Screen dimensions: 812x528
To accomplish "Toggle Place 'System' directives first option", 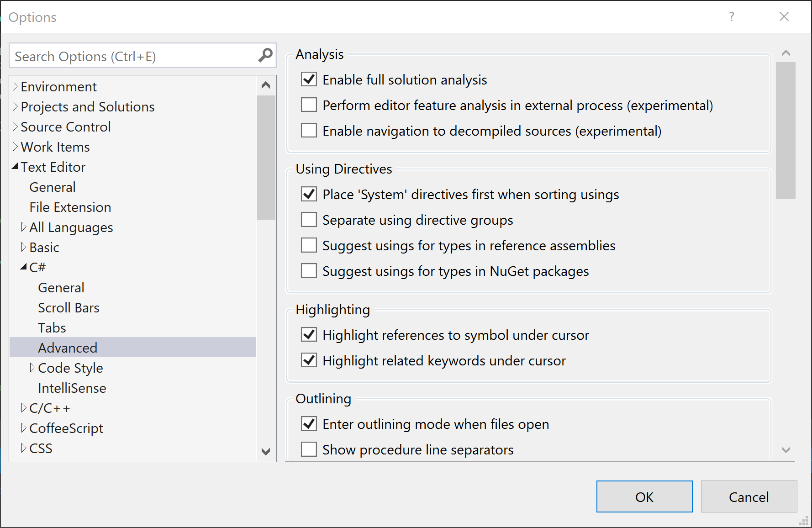I will tap(309, 194).
